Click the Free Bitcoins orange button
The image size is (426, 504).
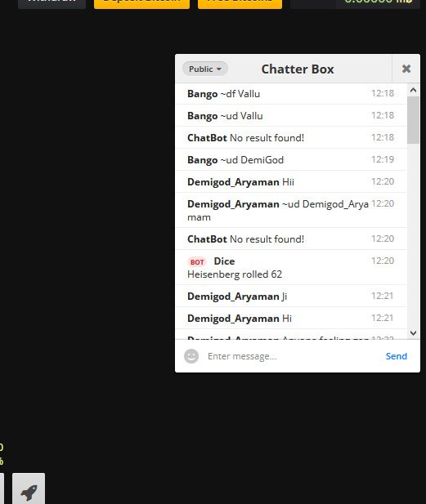click(240, 3)
